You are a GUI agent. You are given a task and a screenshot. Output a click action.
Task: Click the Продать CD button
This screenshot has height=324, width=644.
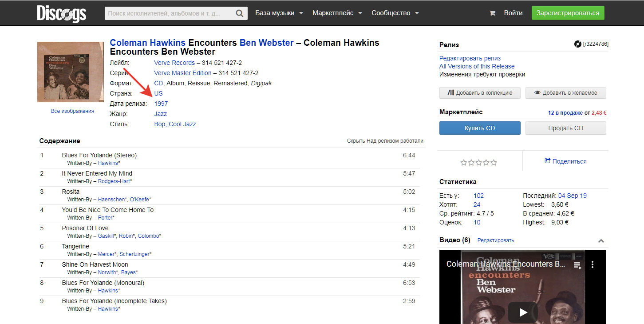566,128
